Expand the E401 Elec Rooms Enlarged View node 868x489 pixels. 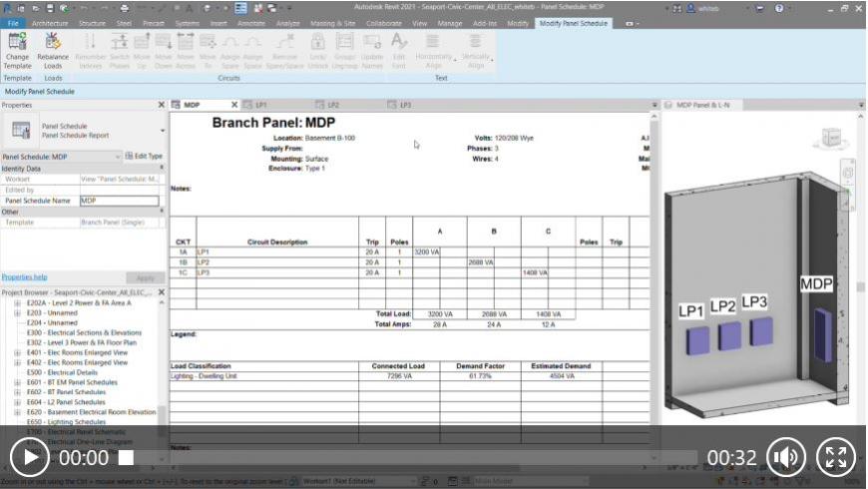click(17, 352)
